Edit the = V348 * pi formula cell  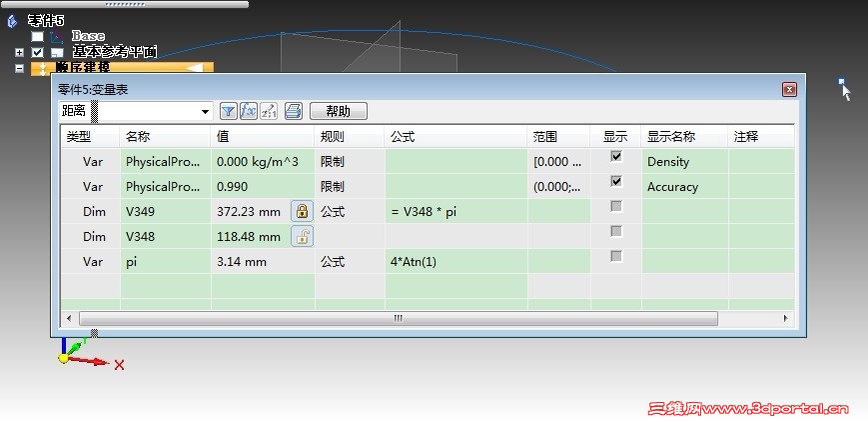(455, 211)
